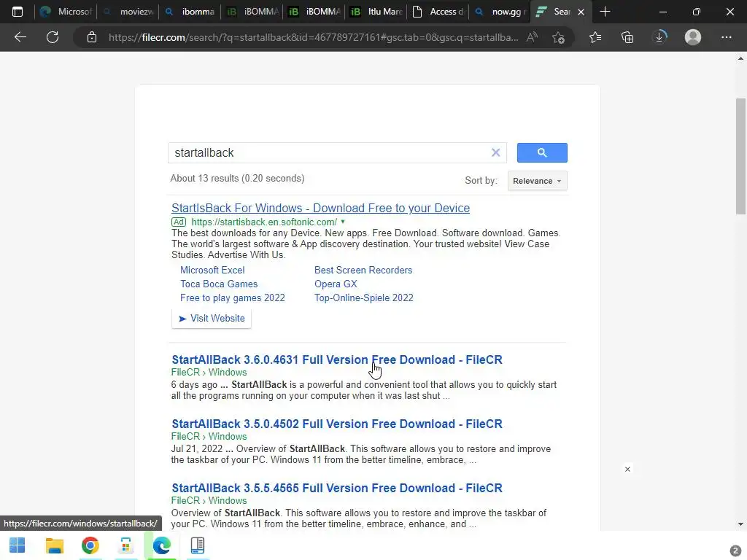This screenshot has width=747, height=560.
Task: Open the Favorites list icon
Action: pyautogui.click(x=595, y=37)
